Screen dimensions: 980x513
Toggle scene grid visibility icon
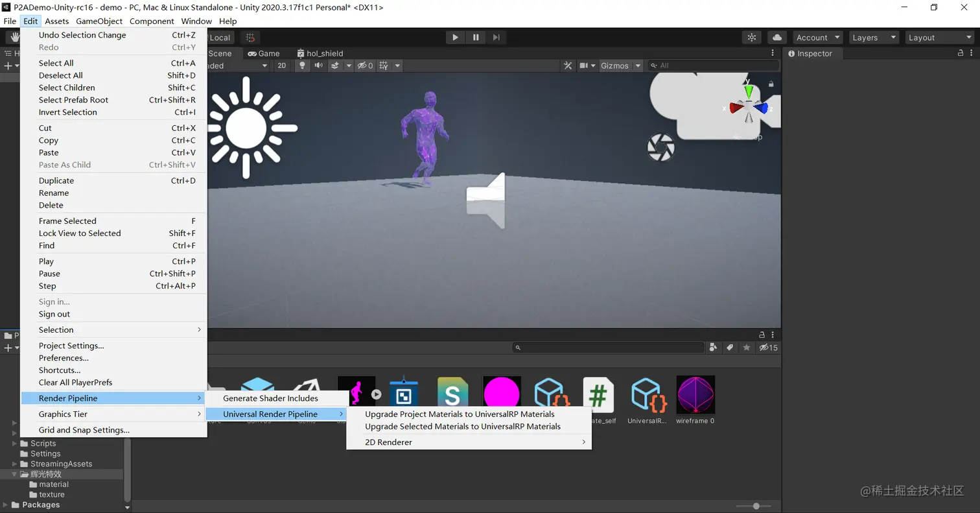(x=384, y=66)
